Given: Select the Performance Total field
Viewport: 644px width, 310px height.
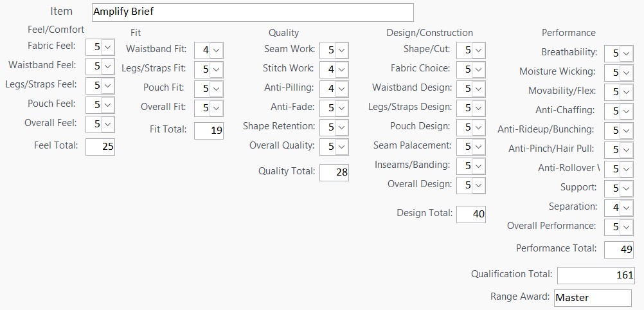Looking at the screenshot, I should pyautogui.click(x=620, y=250).
